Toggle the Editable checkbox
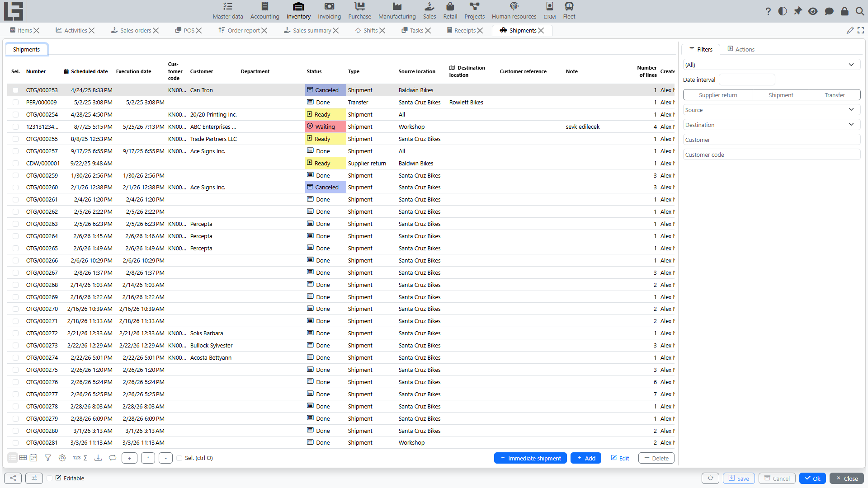The image size is (868, 488). click(x=50, y=479)
